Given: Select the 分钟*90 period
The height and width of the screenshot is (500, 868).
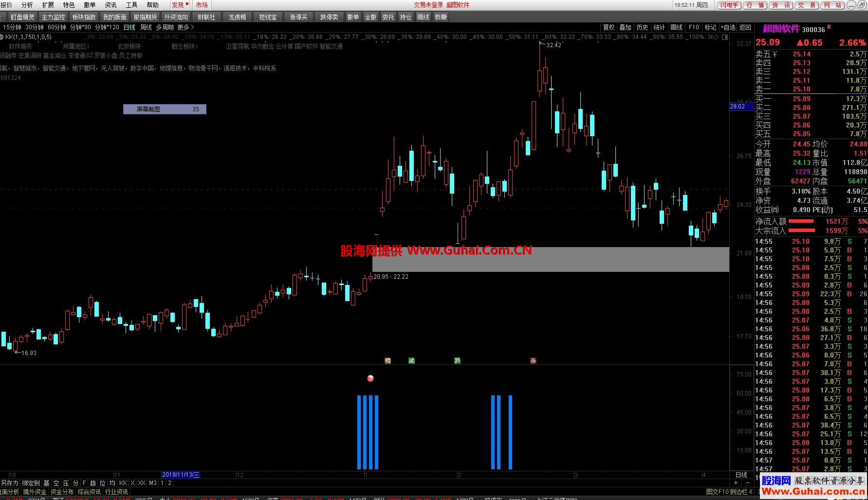Looking at the screenshot, I should [x=80, y=27].
